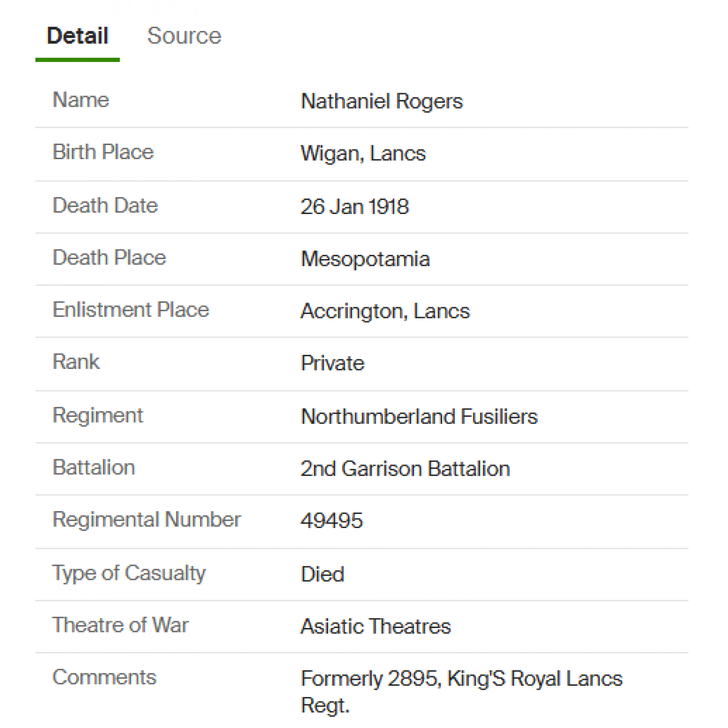This screenshot has height=728, width=728.
Task: Select the Formerly 2895 comments text
Action: coord(462,692)
